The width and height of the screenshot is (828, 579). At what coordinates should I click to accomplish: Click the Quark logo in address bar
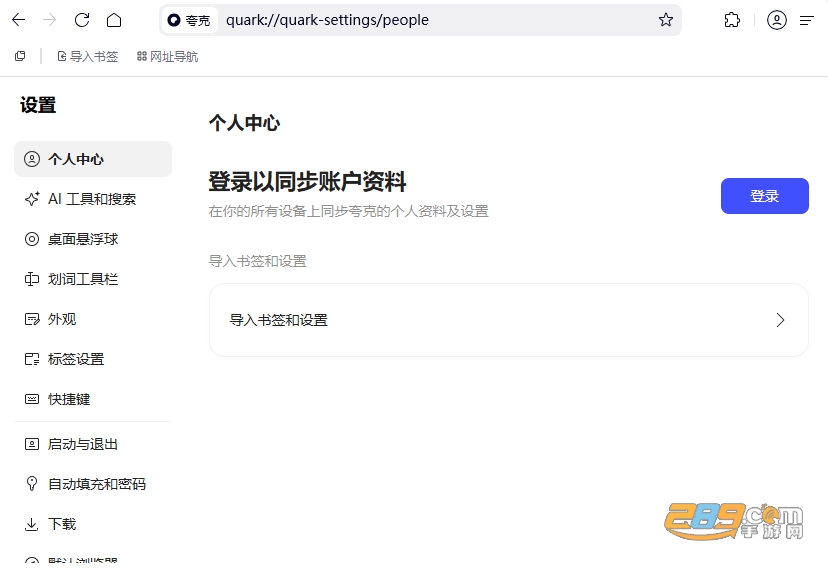[x=174, y=20]
